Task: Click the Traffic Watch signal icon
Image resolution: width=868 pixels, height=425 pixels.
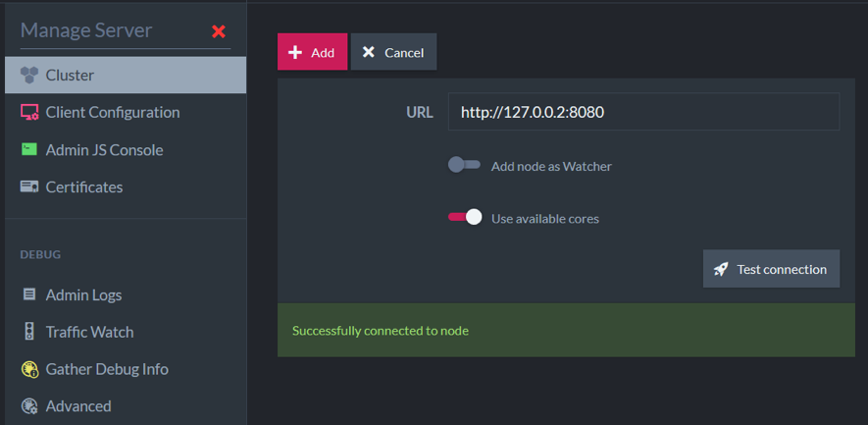Action: [x=28, y=332]
